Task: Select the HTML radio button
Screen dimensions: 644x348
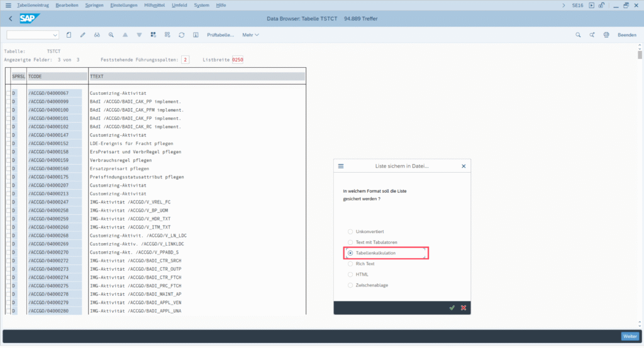Action: 350,274
